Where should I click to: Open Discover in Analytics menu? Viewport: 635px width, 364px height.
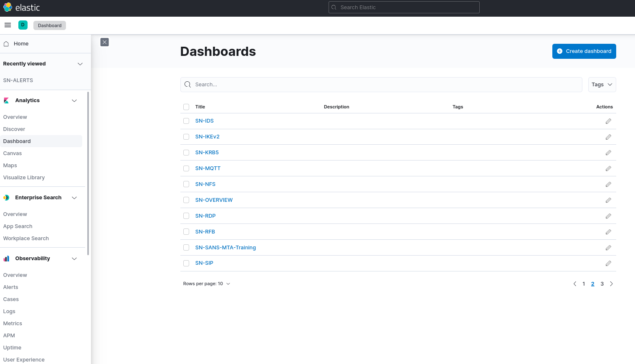click(14, 129)
